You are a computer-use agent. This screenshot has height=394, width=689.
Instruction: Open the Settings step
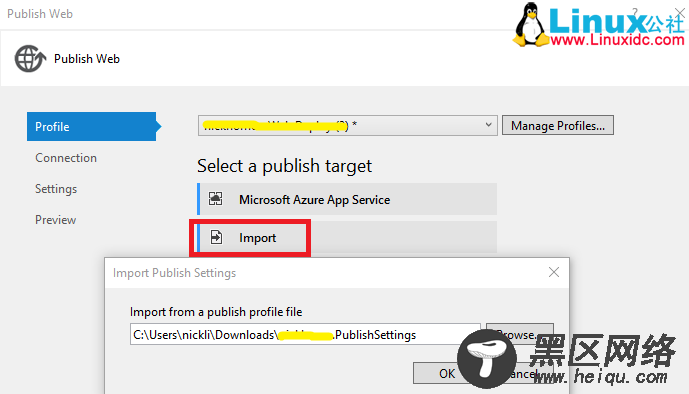(x=56, y=189)
